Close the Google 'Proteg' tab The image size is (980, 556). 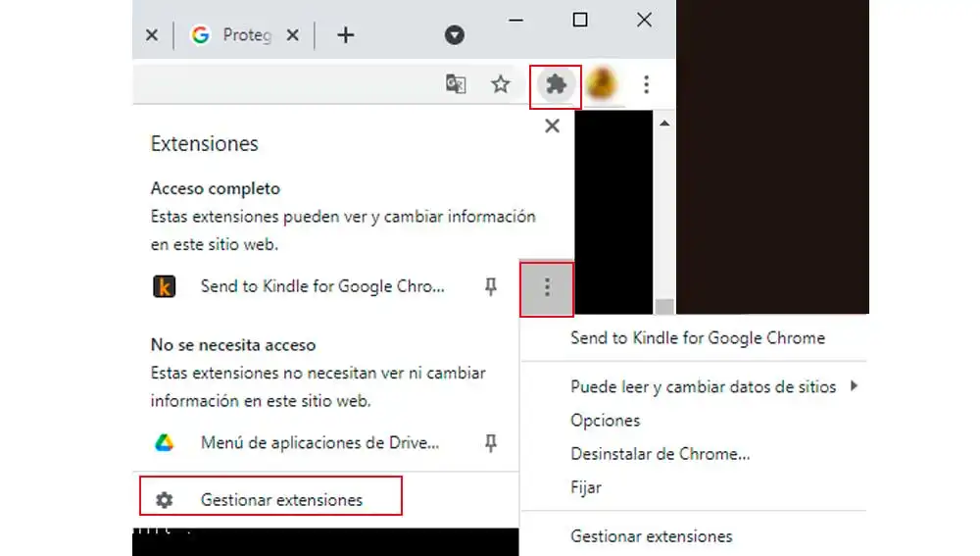coord(292,35)
